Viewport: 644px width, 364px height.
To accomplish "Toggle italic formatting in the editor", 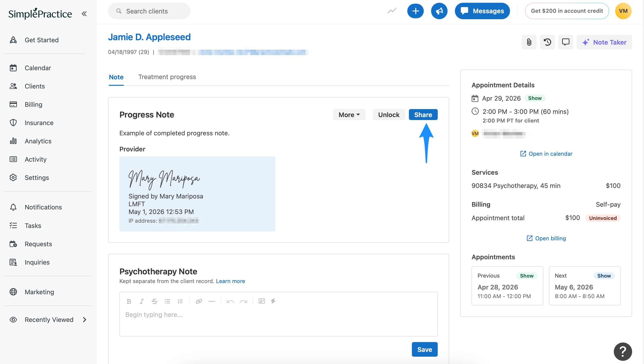I will [x=142, y=301].
